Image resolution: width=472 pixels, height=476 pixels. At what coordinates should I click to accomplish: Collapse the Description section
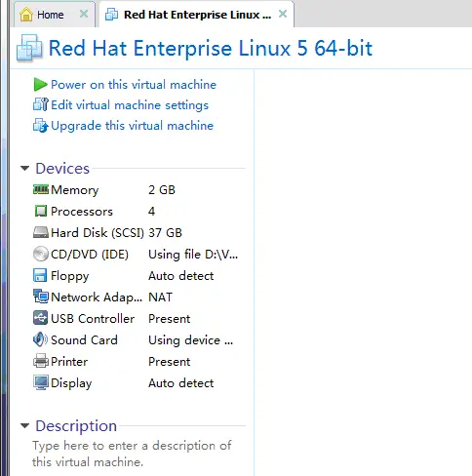(24, 425)
